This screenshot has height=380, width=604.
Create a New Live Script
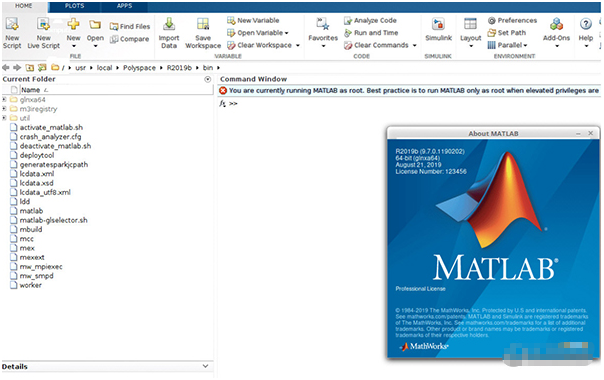click(x=44, y=33)
